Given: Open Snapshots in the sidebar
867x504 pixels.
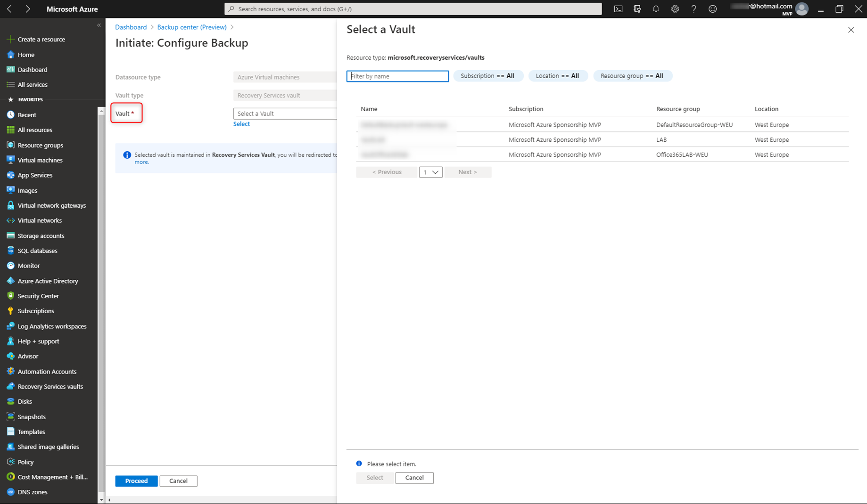Looking at the screenshot, I should [x=32, y=417].
